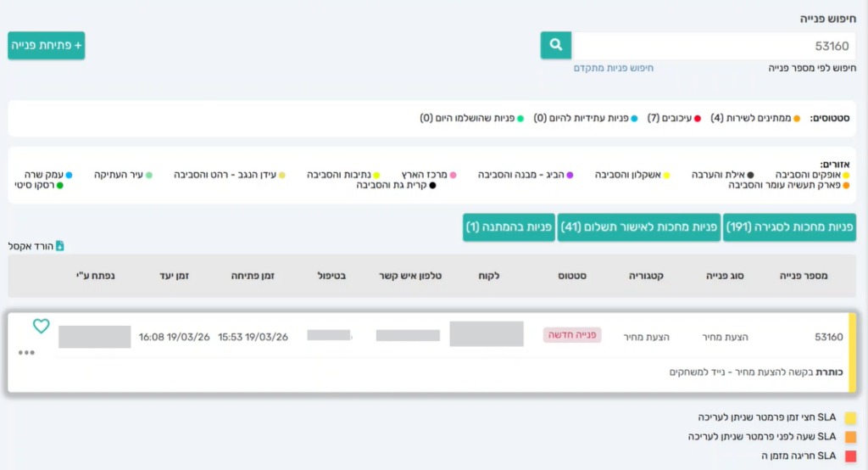Click the yellow SLA legend swatch
The height and width of the screenshot is (470, 868).
[850, 418]
